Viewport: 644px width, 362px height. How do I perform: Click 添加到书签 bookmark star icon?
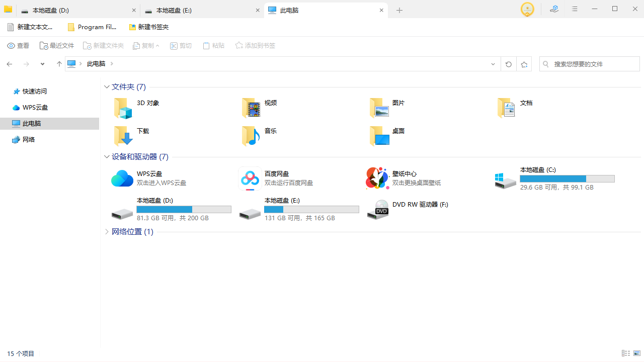pyautogui.click(x=255, y=46)
